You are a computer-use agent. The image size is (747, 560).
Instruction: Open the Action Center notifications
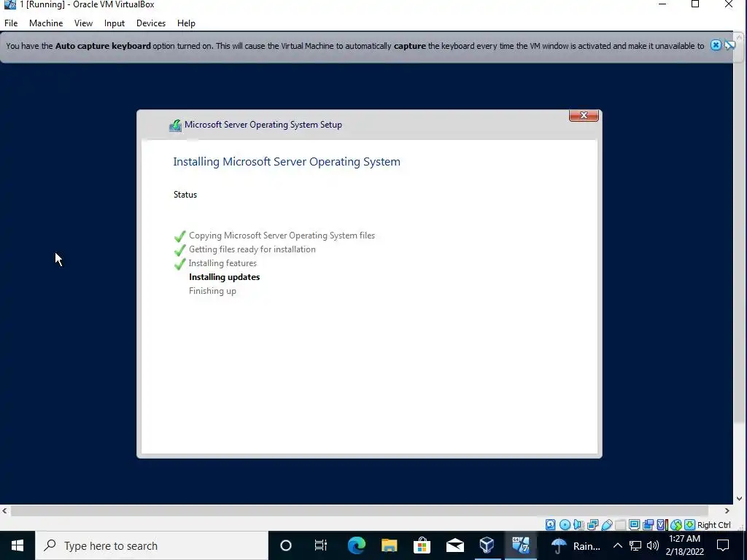coord(723,545)
